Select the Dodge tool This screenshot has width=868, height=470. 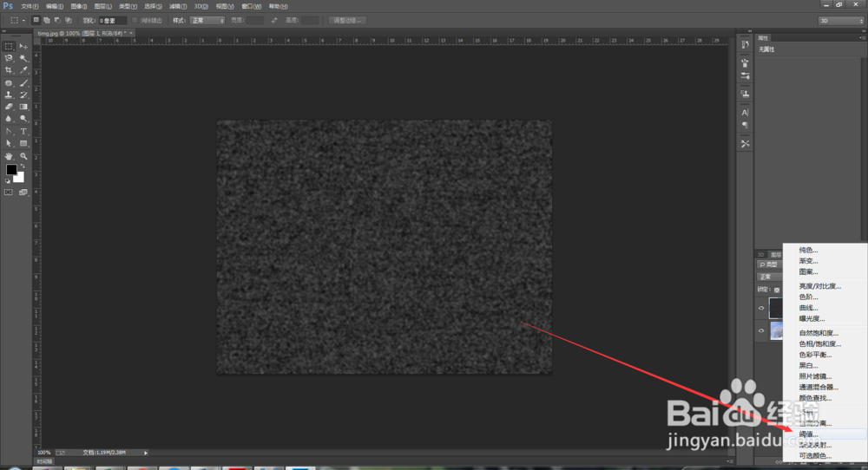(x=23, y=118)
